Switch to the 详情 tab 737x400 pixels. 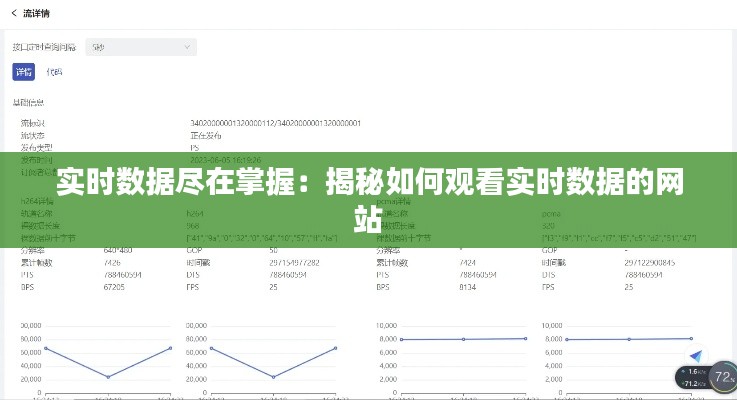23,72
